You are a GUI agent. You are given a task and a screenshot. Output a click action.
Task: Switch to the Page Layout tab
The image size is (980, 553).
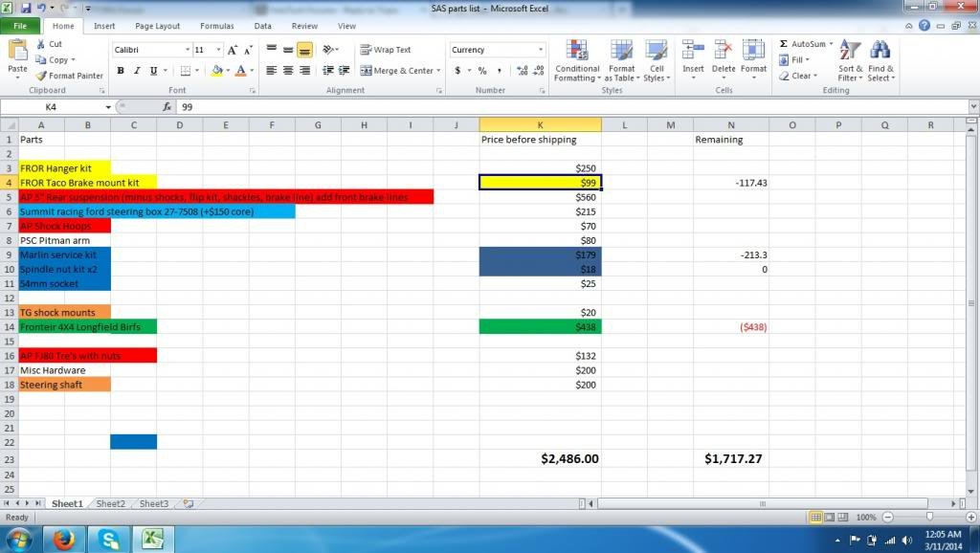(x=158, y=26)
